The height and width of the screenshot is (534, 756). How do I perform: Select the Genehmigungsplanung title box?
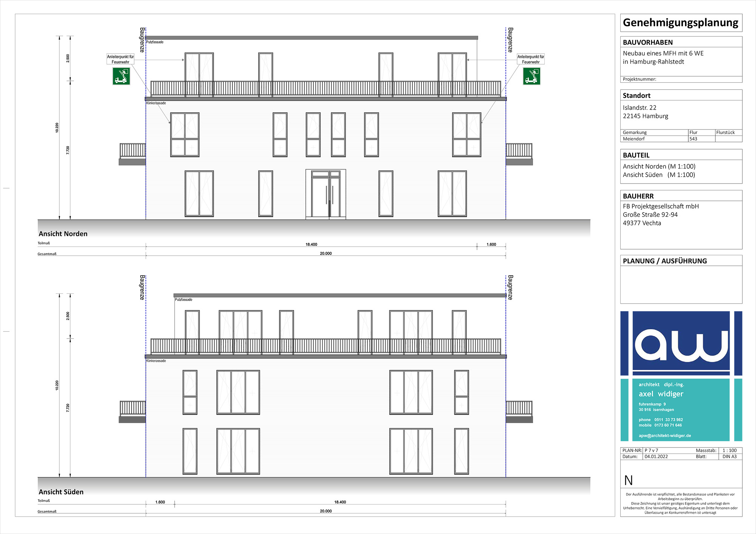point(681,23)
